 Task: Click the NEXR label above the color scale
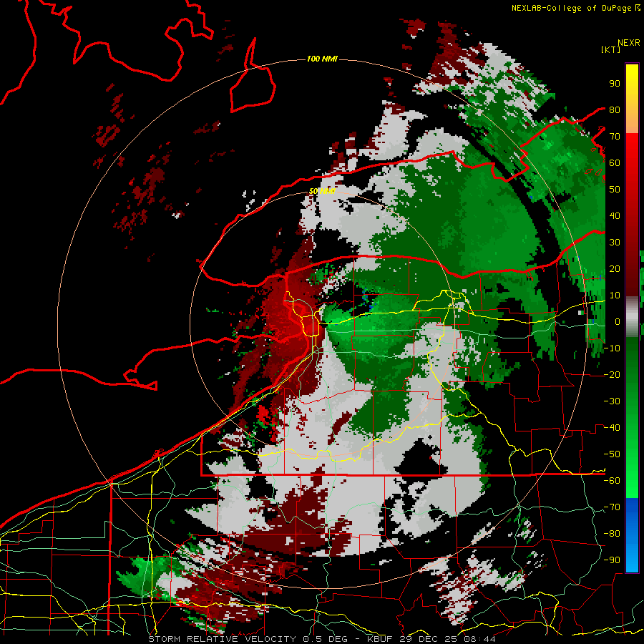click(x=628, y=43)
